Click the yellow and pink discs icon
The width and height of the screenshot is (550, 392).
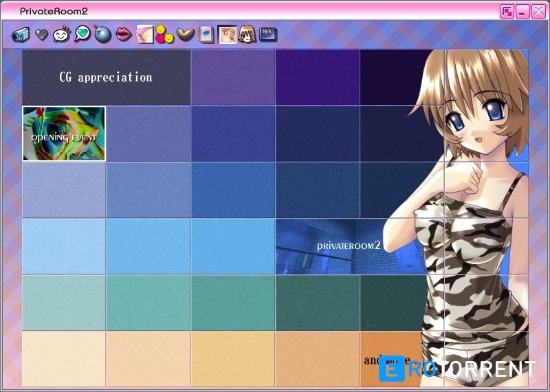tap(164, 34)
